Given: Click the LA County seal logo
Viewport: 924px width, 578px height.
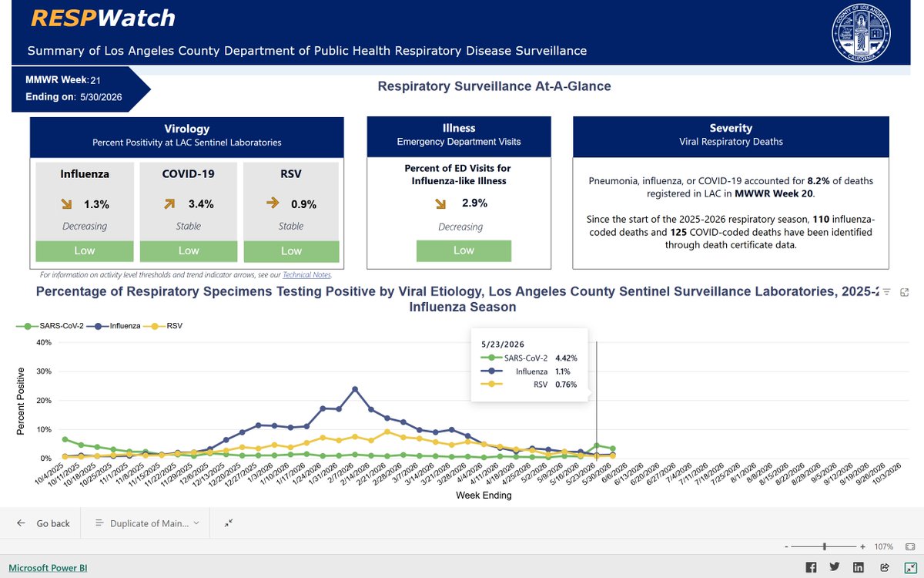Looking at the screenshot, I should click(x=860, y=32).
